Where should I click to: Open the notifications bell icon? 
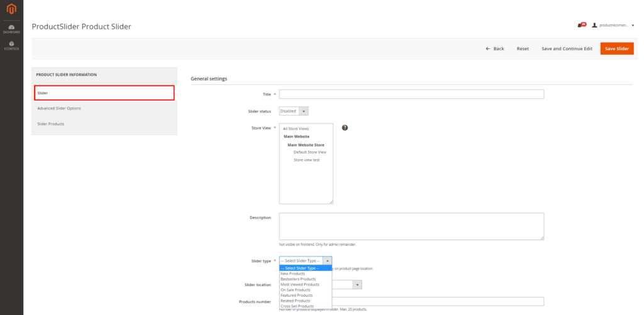[x=579, y=25]
